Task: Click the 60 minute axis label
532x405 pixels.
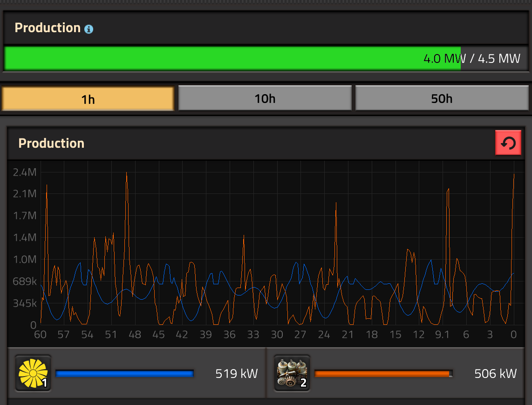Action: point(40,335)
